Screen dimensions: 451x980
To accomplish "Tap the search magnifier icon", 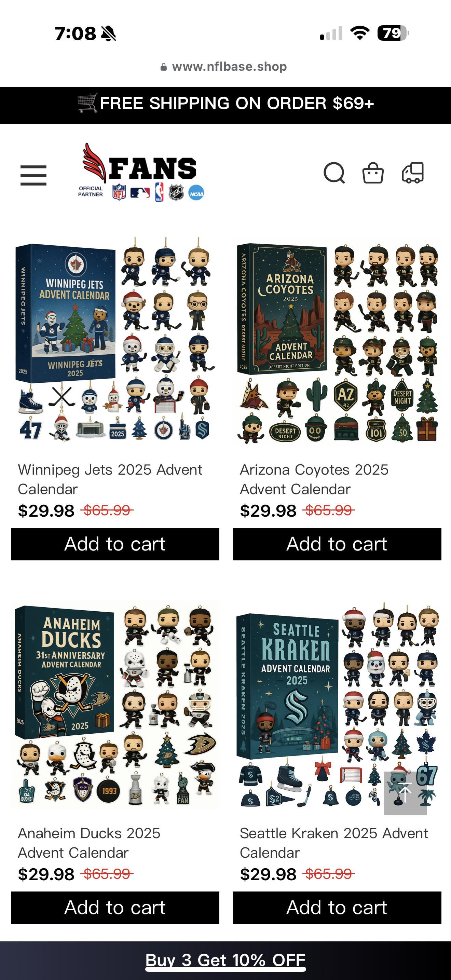I will pos(334,173).
